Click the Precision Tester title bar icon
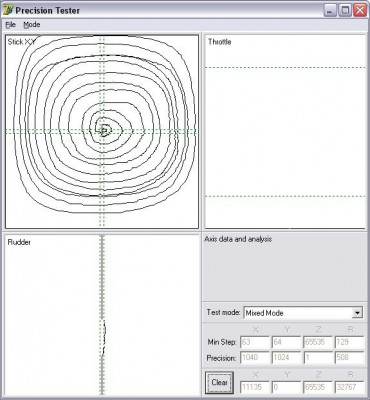 [x=7, y=10]
